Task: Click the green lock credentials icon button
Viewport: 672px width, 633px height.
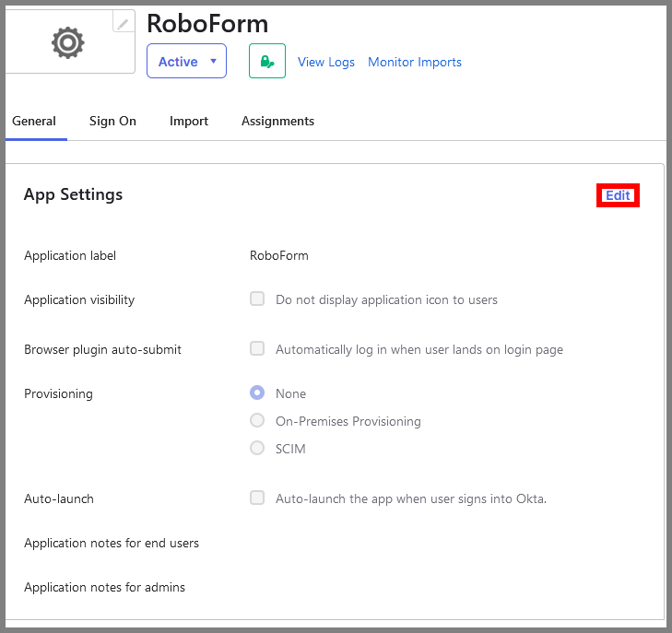Action: tap(266, 62)
